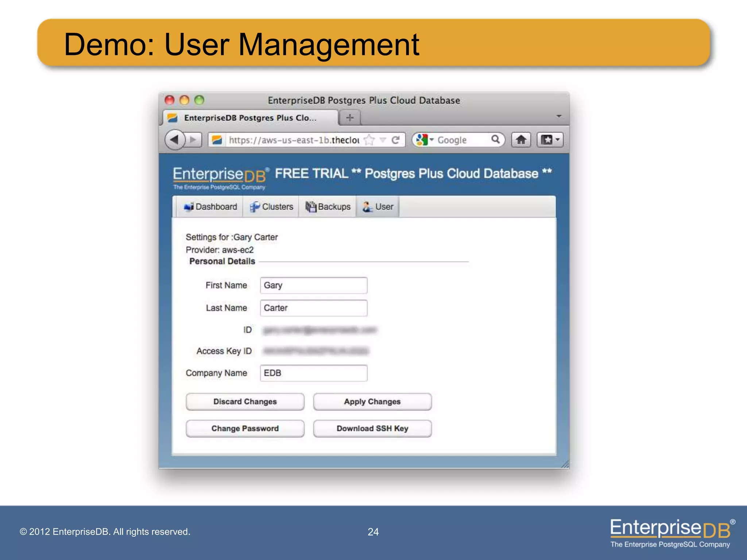Click the address bar URL text
This screenshot has width=747, height=560.
click(294, 140)
